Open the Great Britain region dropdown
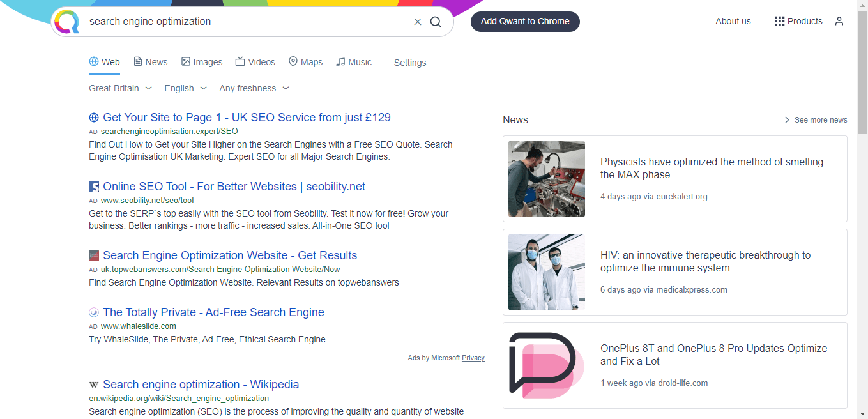Image resolution: width=868 pixels, height=419 pixels. [120, 88]
